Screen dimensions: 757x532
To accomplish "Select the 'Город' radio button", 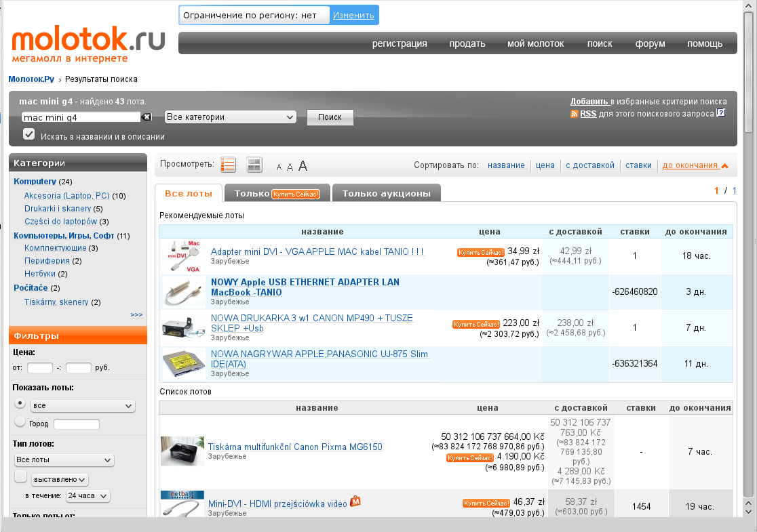I will pyautogui.click(x=20, y=422).
